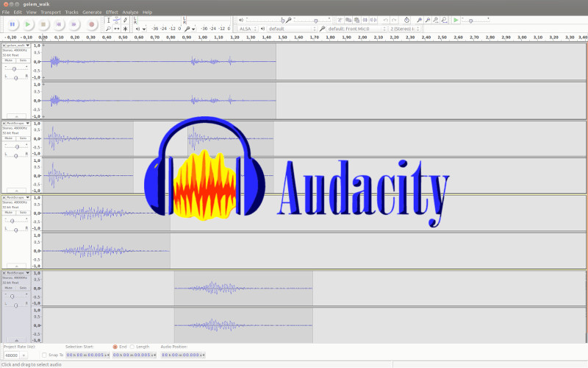Viewport: 588px width, 368px height.
Task: Open the output meter dropdown arrow
Action: pos(144,29)
